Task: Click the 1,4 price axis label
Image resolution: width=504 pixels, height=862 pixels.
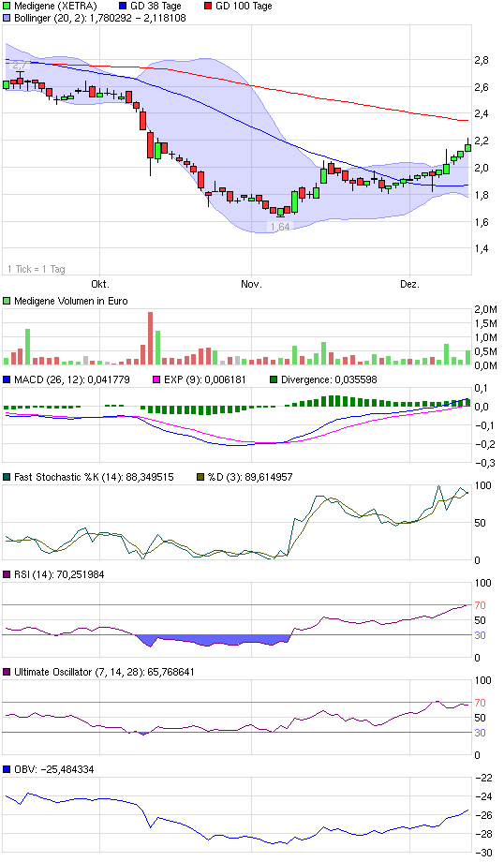Action: tap(482, 249)
